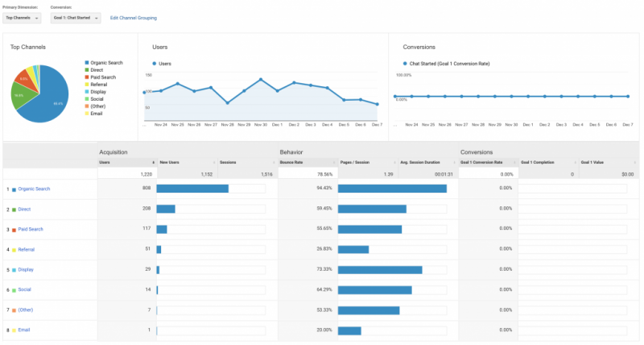This screenshot has height=345, width=644.
Task: Open the Paid Search row link
Action: point(30,229)
